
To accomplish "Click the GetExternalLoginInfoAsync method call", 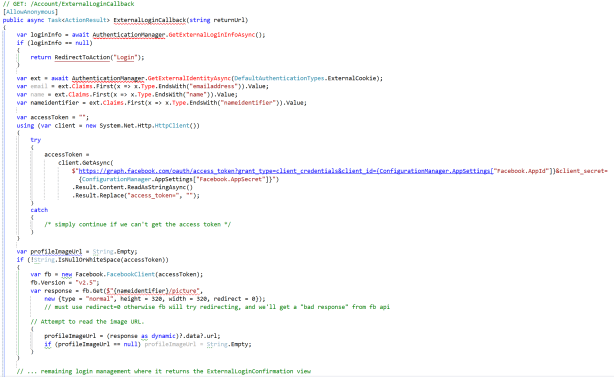I will click(211, 35).
